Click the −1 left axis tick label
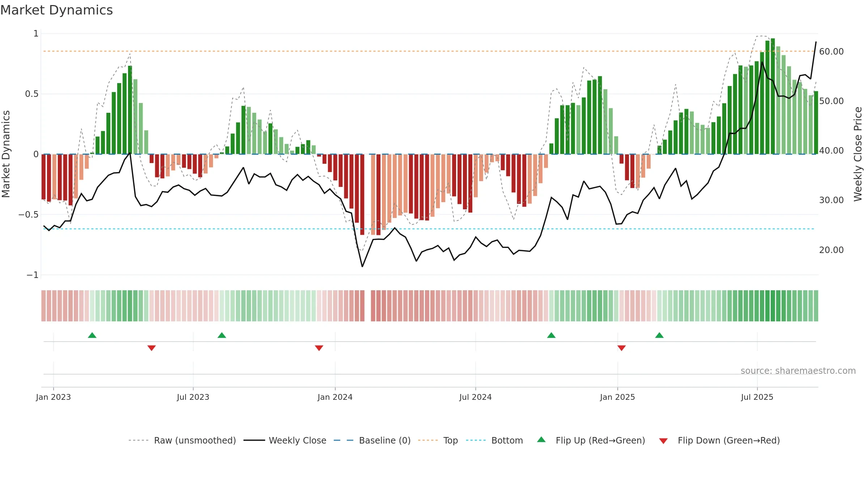 point(33,275)
